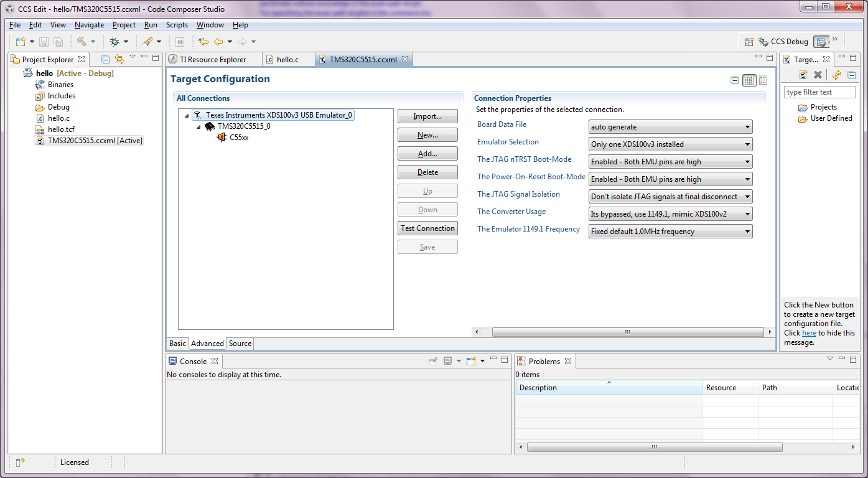Go to last edit location arrow icon
The width and height of the screenshot is (868, 478).
203,42
